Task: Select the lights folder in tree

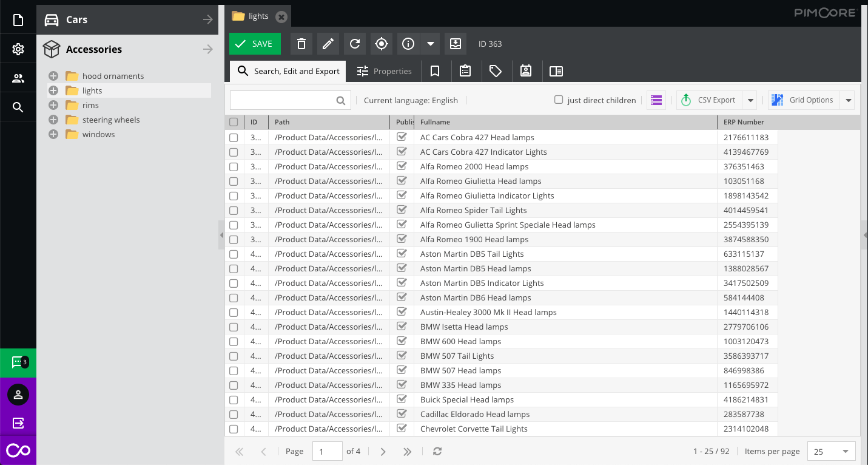Action: pos(92,90)
